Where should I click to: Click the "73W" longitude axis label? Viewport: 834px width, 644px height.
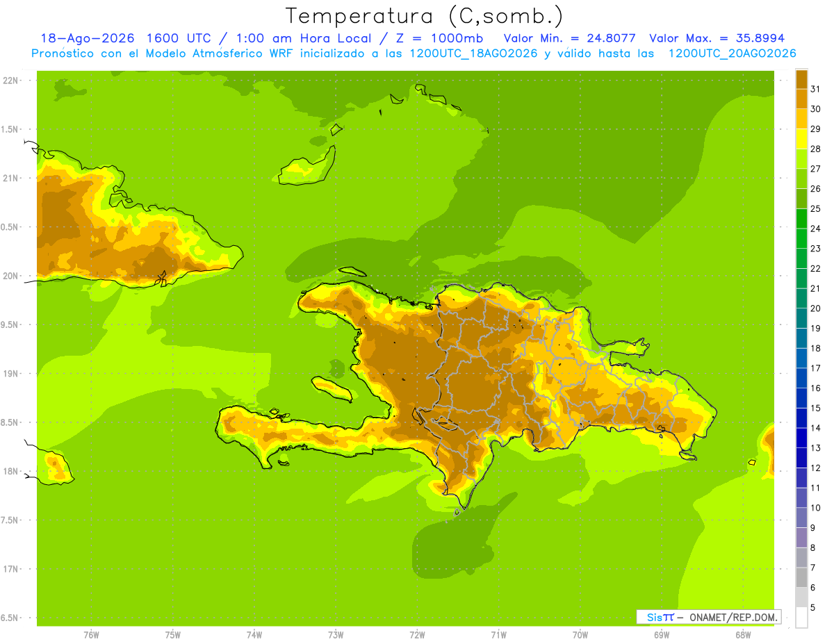coord(336,634)
